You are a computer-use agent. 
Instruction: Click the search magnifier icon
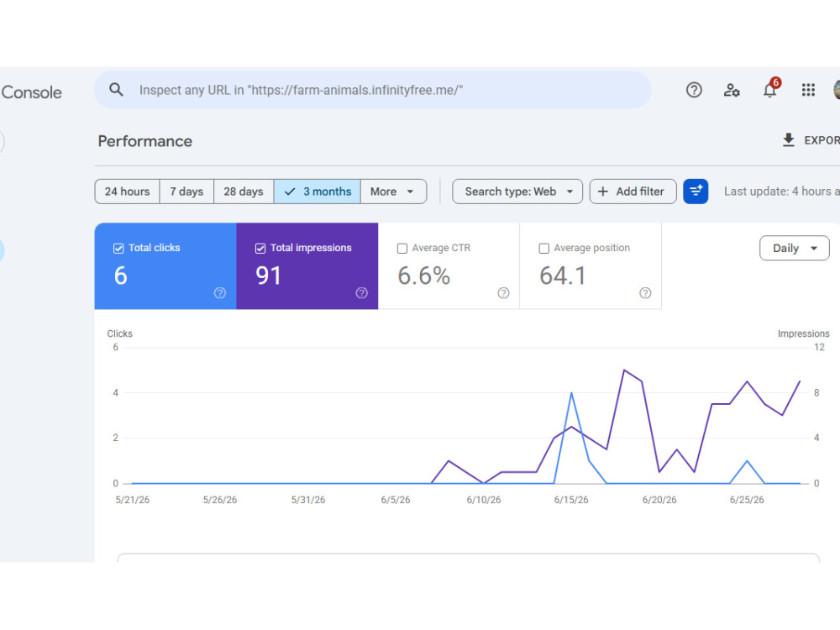point(116,90)
